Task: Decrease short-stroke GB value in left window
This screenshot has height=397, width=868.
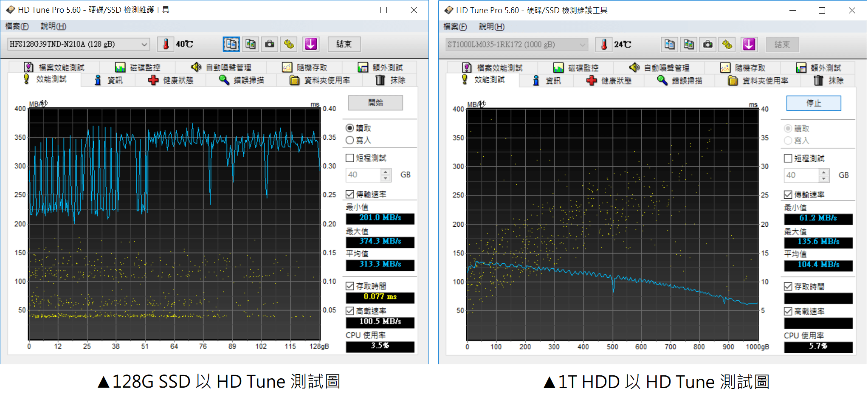Action: pos(386,178)
